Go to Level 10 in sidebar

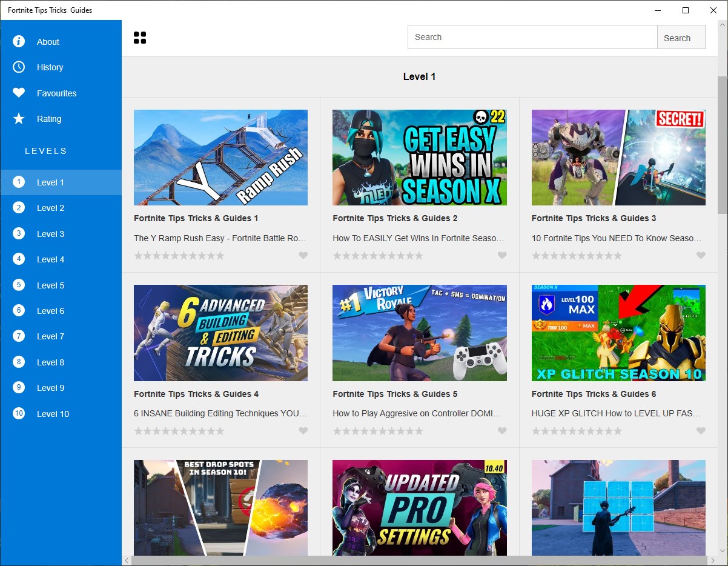click(x=61, y=414)
